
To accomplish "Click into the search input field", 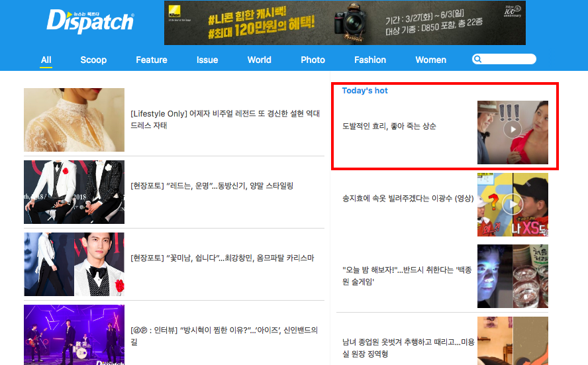I will click(509, 59).
